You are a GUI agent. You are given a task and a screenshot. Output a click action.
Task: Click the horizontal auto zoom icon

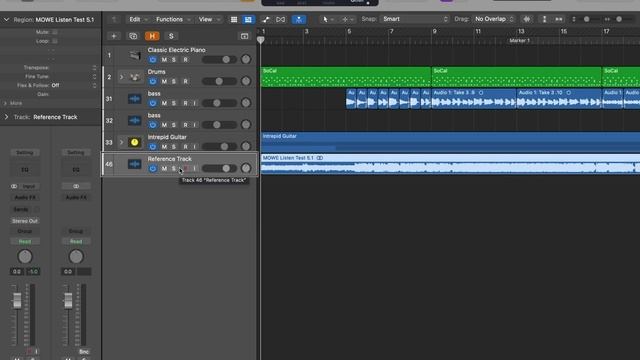(x=559, y=19)
